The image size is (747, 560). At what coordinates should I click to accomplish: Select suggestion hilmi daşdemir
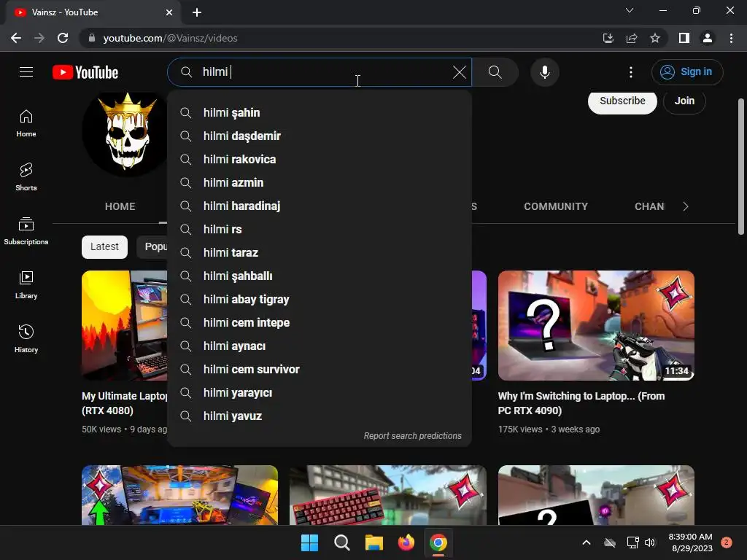[320, 136]
